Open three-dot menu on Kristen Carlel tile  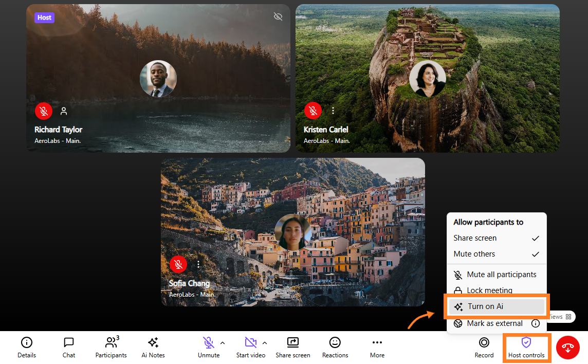(333, 111)
